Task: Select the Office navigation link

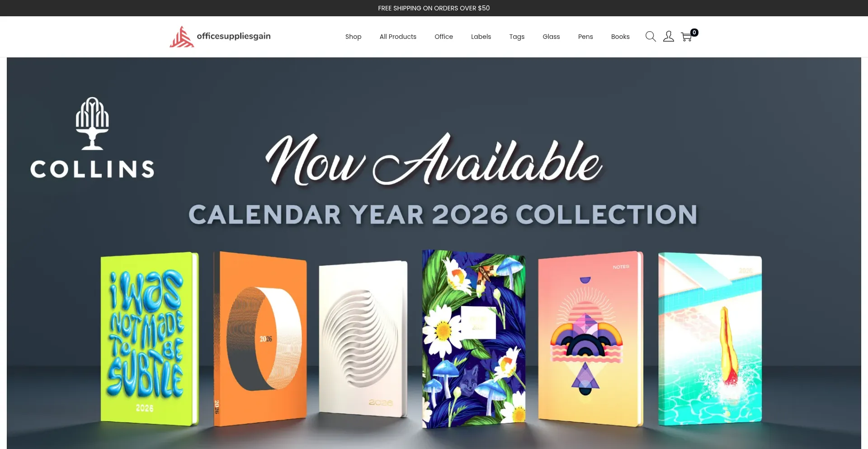Action: coord(443,37)
